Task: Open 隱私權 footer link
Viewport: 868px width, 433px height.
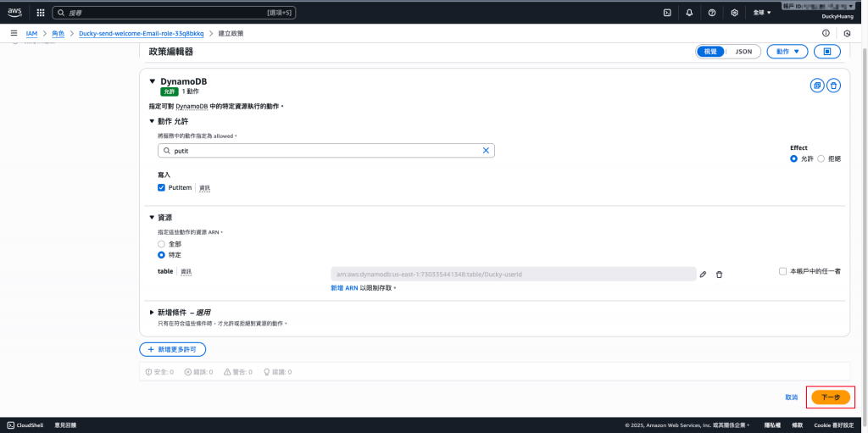Action: [x=772, y=425]
